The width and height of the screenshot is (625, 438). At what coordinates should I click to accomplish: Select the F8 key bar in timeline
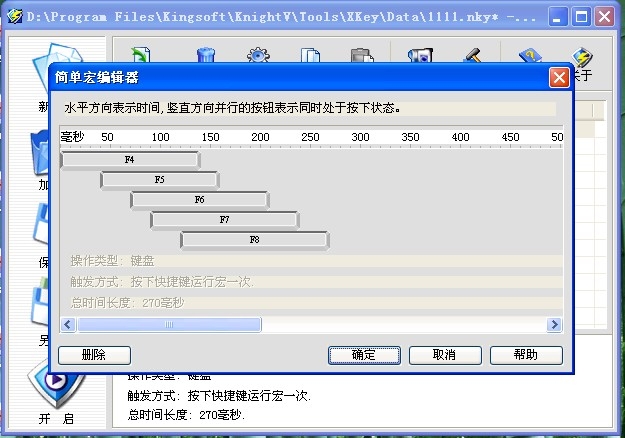[255, 240]
